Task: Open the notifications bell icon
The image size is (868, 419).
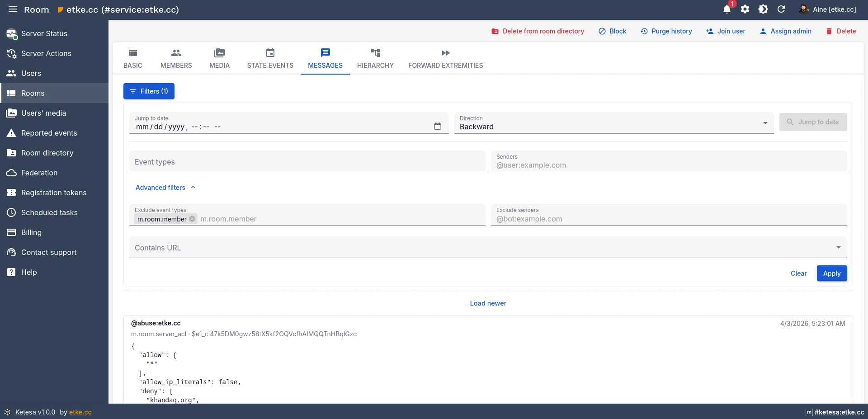Action: coord(727,9)
